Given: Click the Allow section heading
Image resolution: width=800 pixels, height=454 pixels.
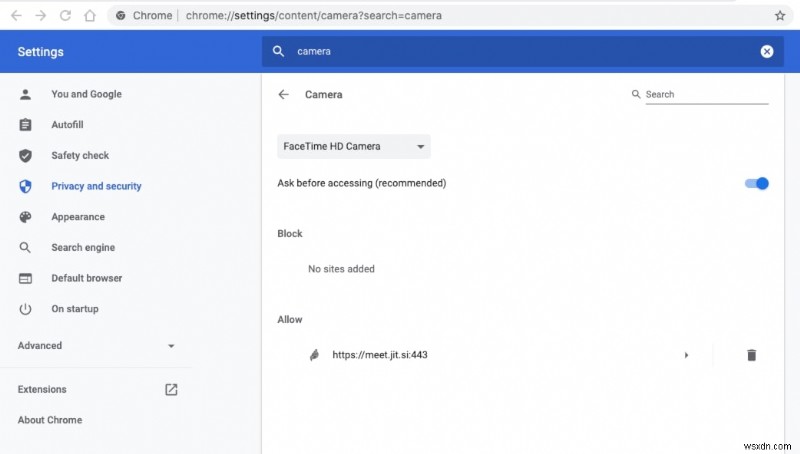Looking at the screenshot, I should (290, 320).
